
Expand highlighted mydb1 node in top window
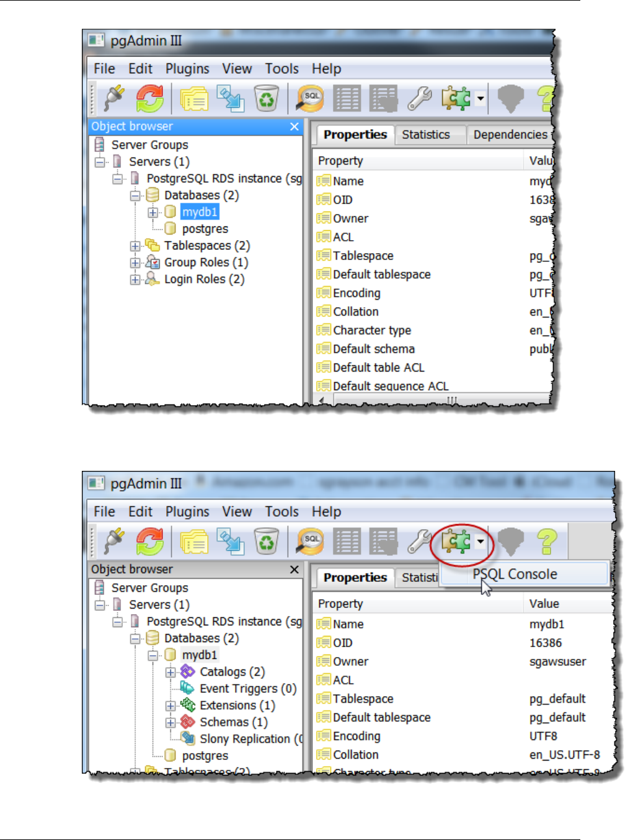pyautogui.click(x=153, y=212)
